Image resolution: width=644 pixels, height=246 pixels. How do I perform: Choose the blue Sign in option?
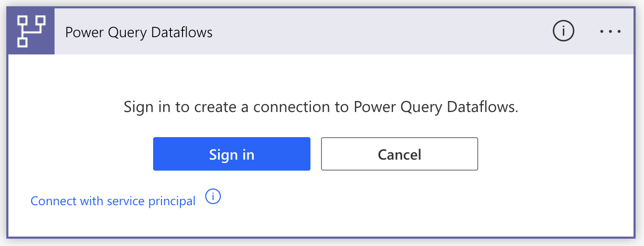pyautogui.click(x=232, y=154)
